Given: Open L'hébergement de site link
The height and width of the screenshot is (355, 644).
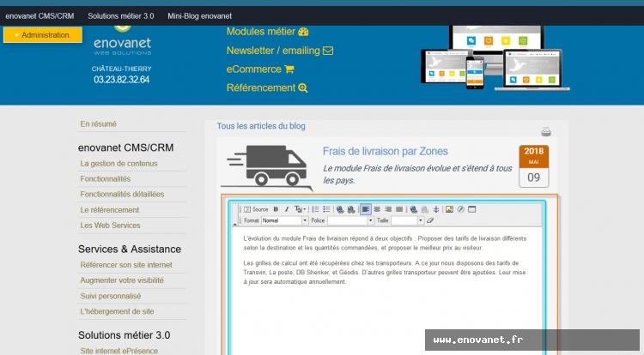Looking at the screenshot, I should click(x=117, y=311).
